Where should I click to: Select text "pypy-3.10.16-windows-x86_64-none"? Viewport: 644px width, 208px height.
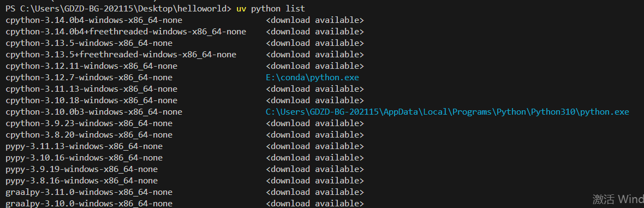click(x=84, y=158)
